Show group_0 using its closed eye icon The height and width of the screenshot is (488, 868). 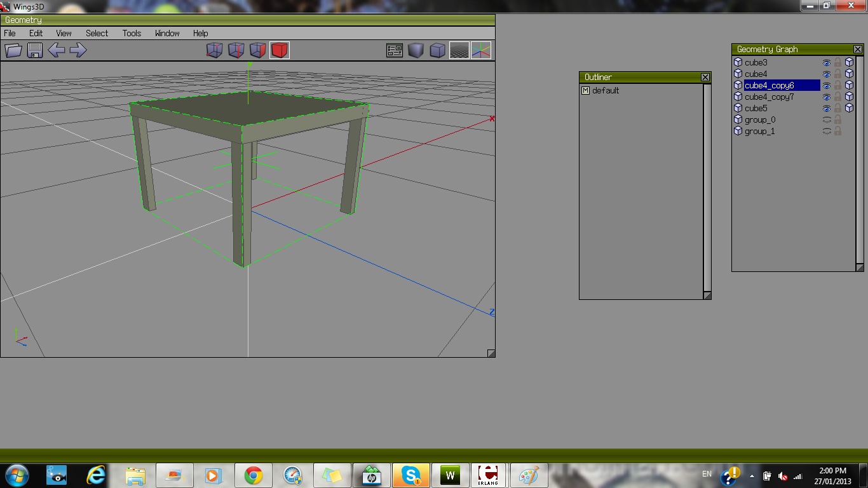coord(827,120)
